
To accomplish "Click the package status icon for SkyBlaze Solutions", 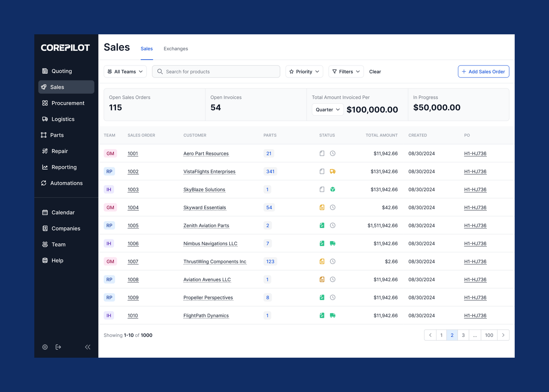I will coord(332,189).
